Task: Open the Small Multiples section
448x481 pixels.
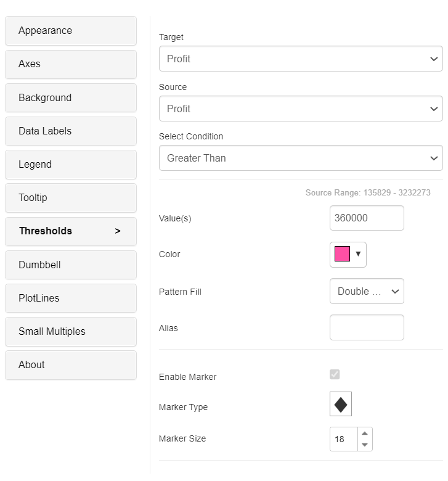Action: 71,332
